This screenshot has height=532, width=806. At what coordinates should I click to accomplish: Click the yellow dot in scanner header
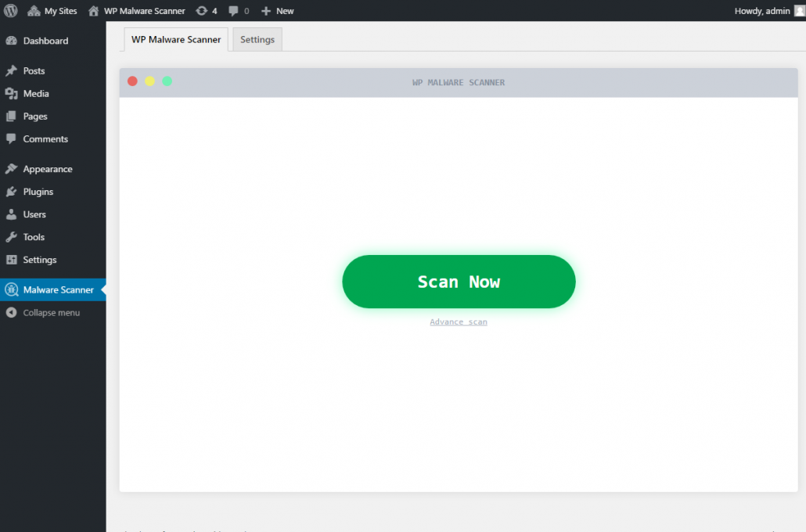[149, 81]
